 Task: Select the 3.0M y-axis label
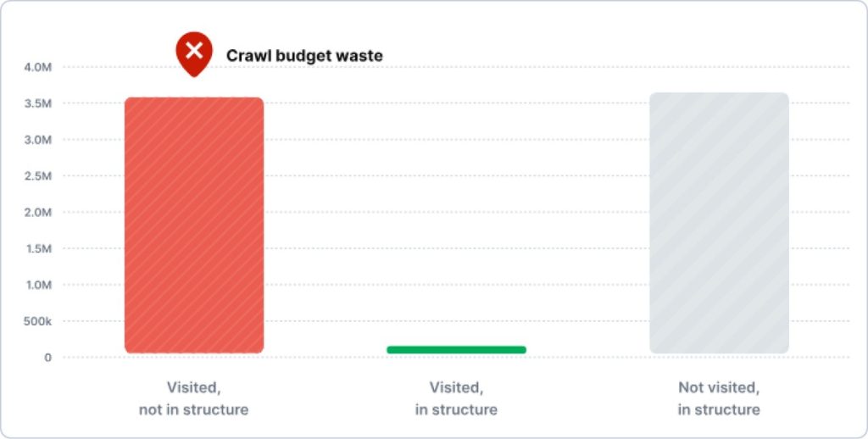(37, 140)
